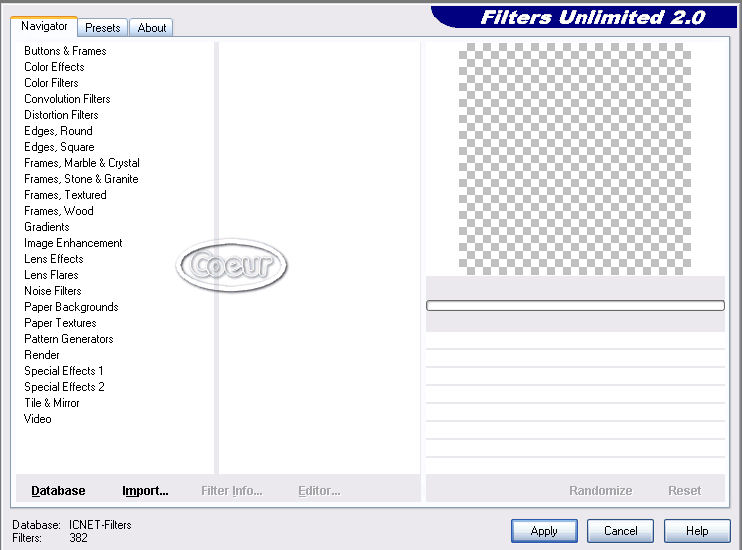This screenshot has height=550, width=742.
Task: Pick the Frames, Textured category
Action: tap(65, 195)
